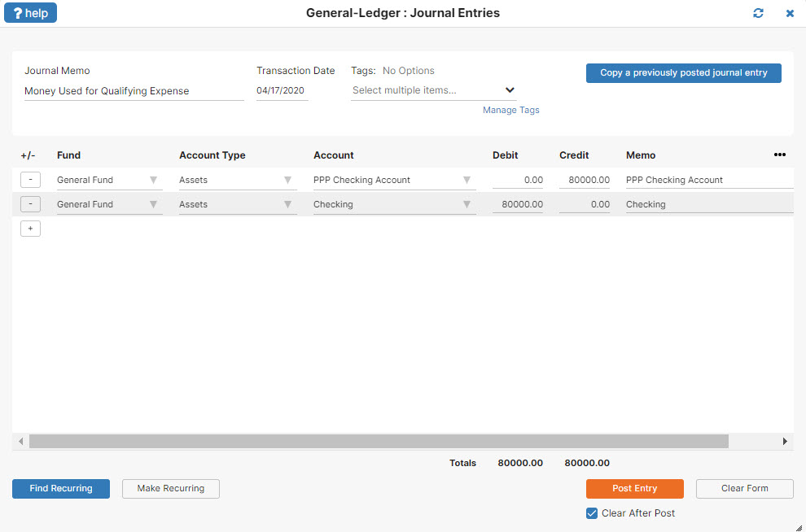This screenshot has width=806, height=532.
Task: Edit the Transaction Date field
Action: (x=283, y=90)
